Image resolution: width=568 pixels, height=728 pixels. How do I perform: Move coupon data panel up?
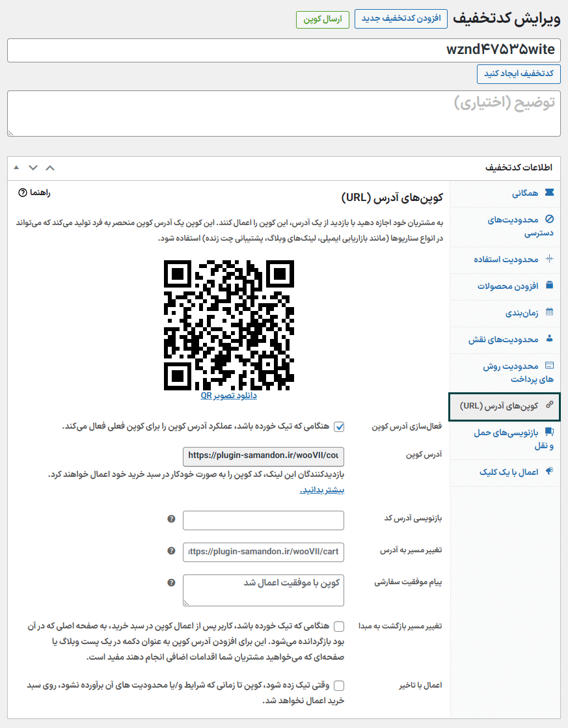click(x=50, y=168)
